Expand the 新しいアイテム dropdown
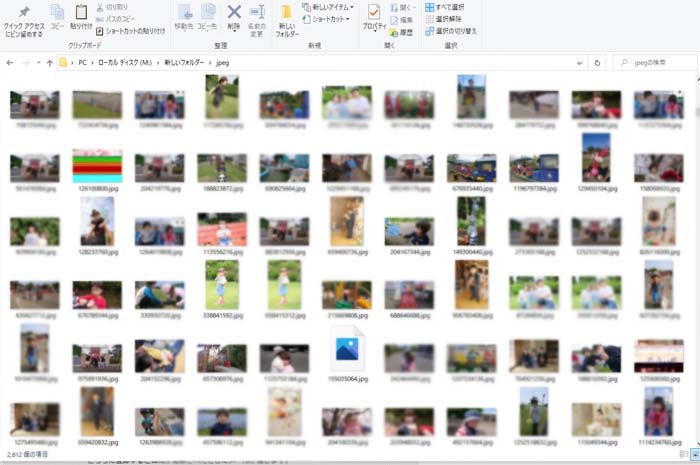Image resolution: width=700 pixels, height=465 pixels. pyautogui.click(x=328, y=7)
